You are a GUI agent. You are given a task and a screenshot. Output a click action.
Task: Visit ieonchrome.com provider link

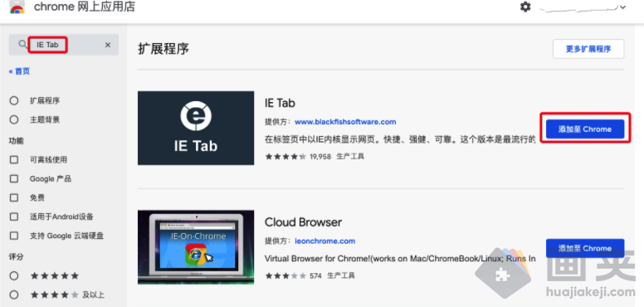tap(324, 241)
